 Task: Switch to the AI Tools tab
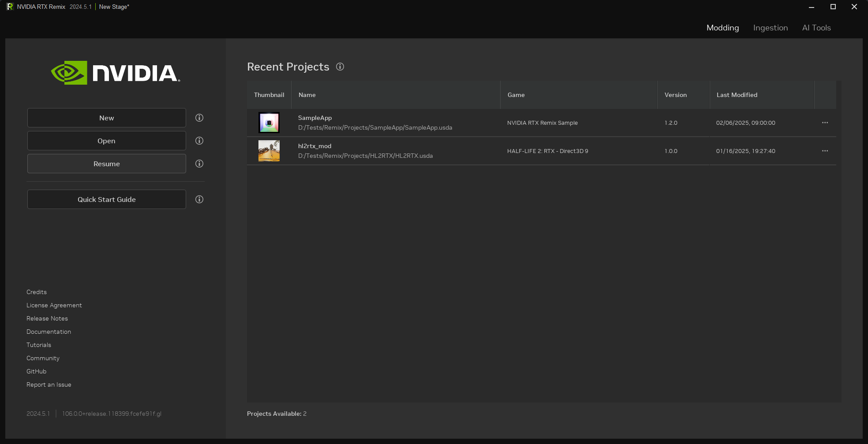tap(816, 28)
